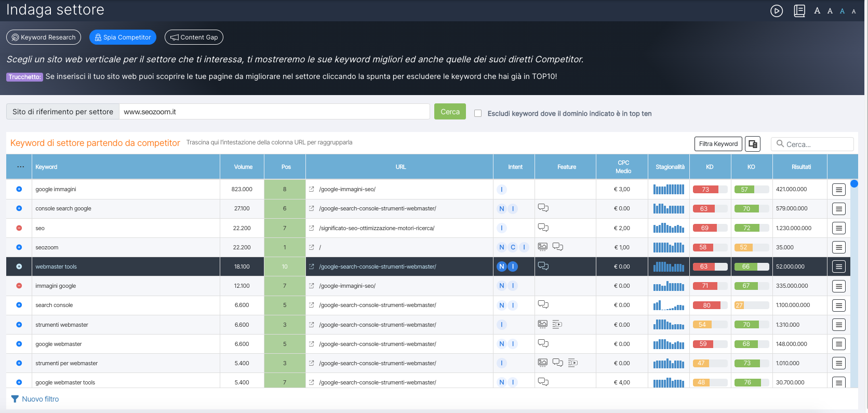The height and width of the screenshot is (413, 868).
Task: Switch to Keyword Research tab
Action: 44,37
